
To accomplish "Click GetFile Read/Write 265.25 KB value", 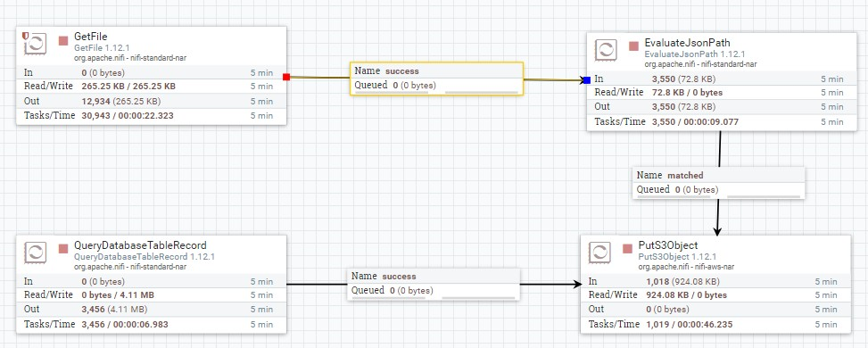I will point(128,86).
